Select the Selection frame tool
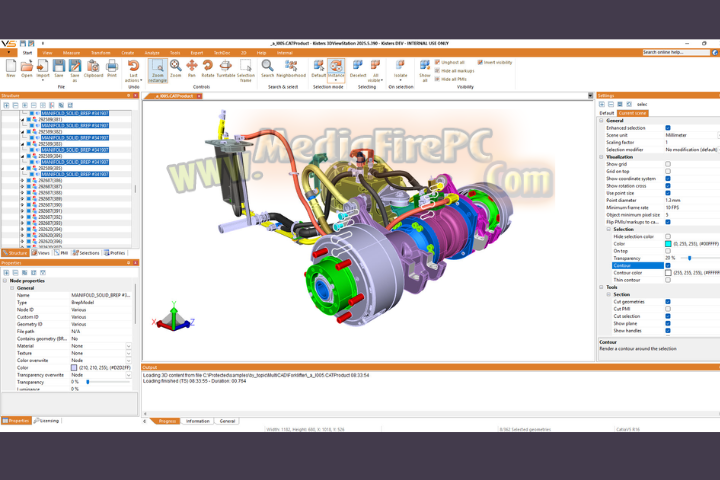The image size is (720, 480). [x=246, y=66]
